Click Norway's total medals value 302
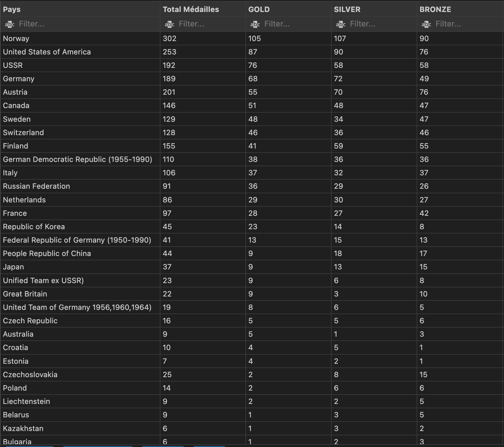Screen dimensions: 504x447 [x=170, y=38]
